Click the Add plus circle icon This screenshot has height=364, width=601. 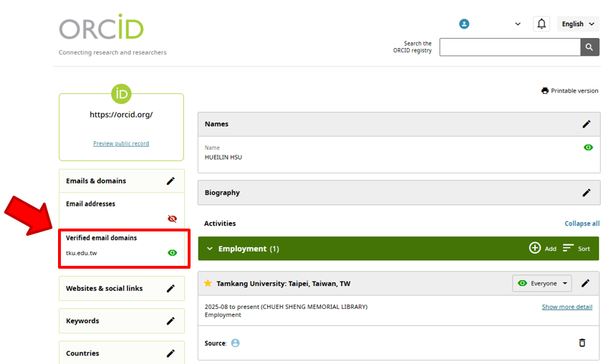(x=535, y=248)
